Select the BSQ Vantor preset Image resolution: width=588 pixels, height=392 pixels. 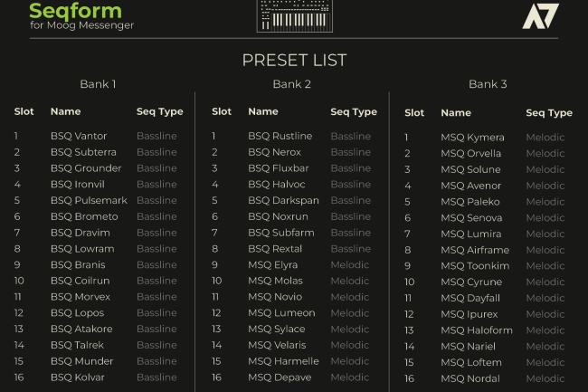point(79,136)
